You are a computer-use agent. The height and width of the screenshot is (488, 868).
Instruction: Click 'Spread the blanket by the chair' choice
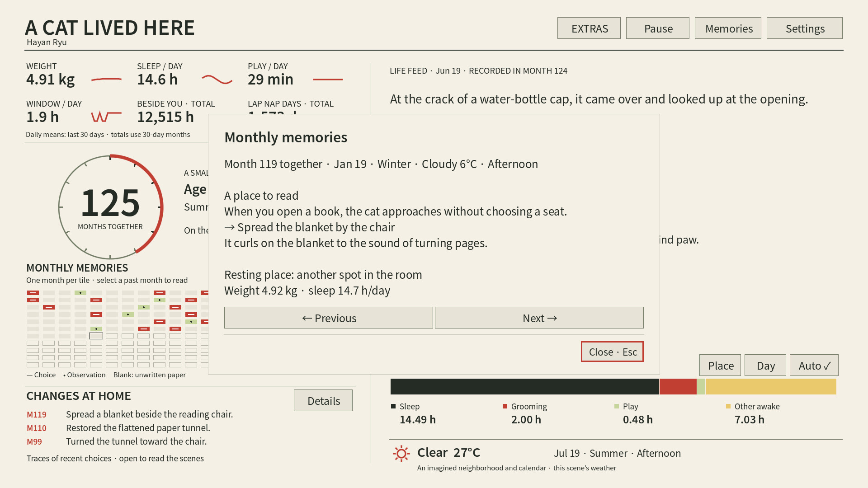point(310,227)
